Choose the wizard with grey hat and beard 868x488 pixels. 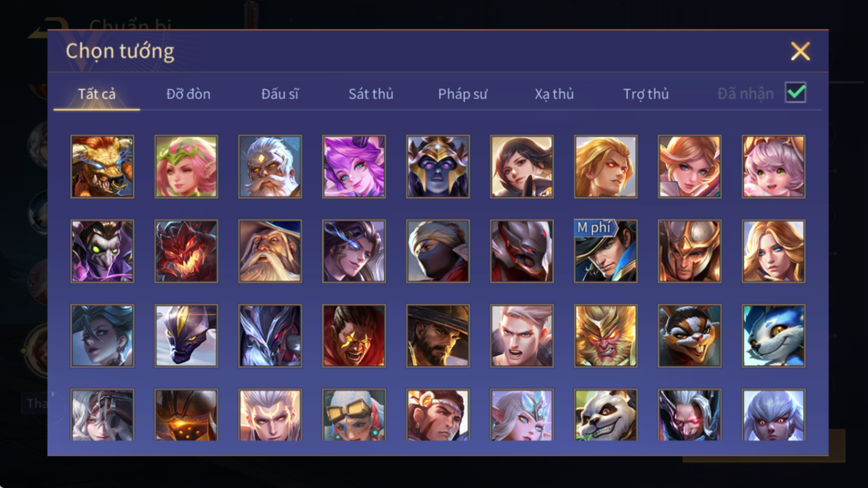tap(270, 251)
